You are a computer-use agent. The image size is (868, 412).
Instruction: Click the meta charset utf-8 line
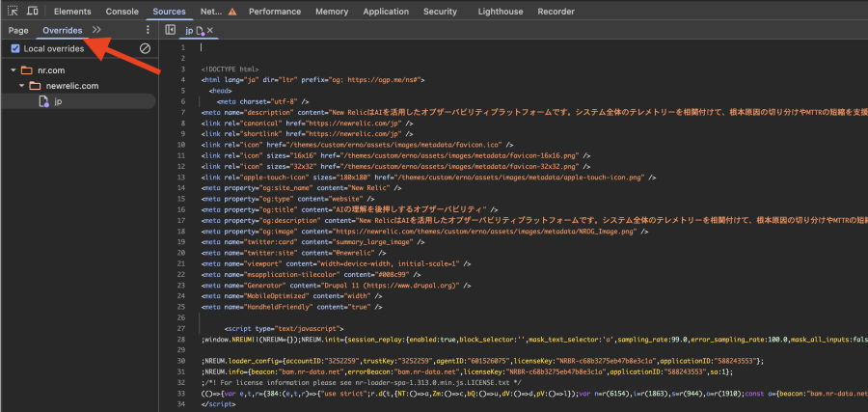point(262,102)
